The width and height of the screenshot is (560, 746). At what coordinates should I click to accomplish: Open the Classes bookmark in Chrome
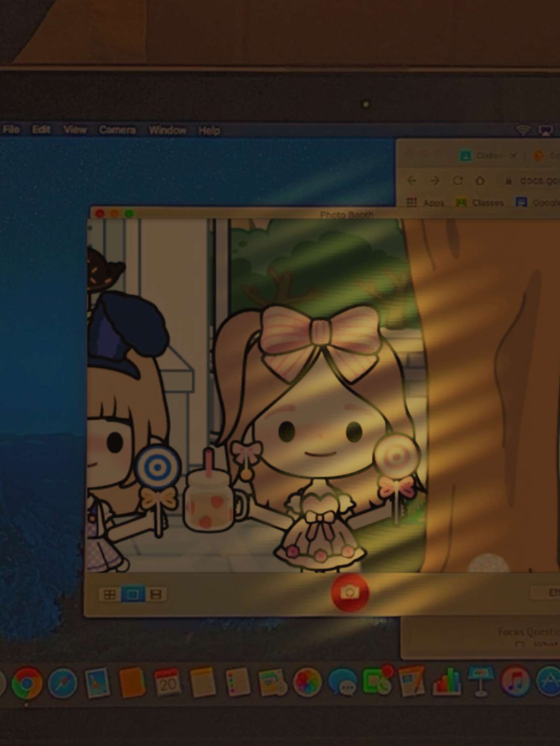pyautogui.click(x=480, y=202)
